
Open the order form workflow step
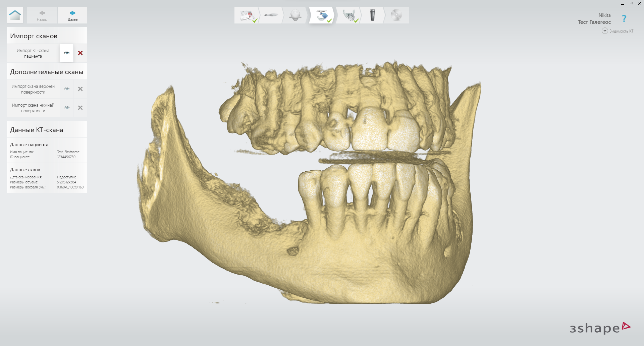pyautogui.click(x=247, y=15)
